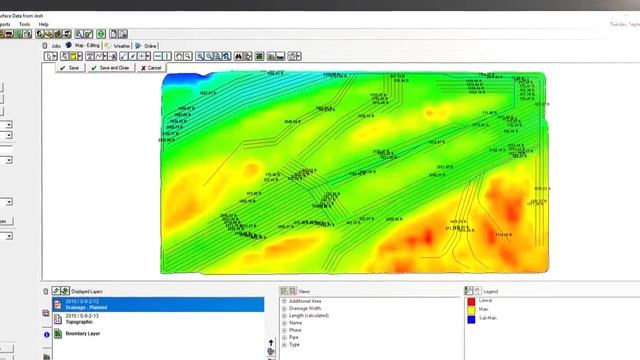
Task: Open the pointer tool dropdown arrow
Action: (55, 56)
